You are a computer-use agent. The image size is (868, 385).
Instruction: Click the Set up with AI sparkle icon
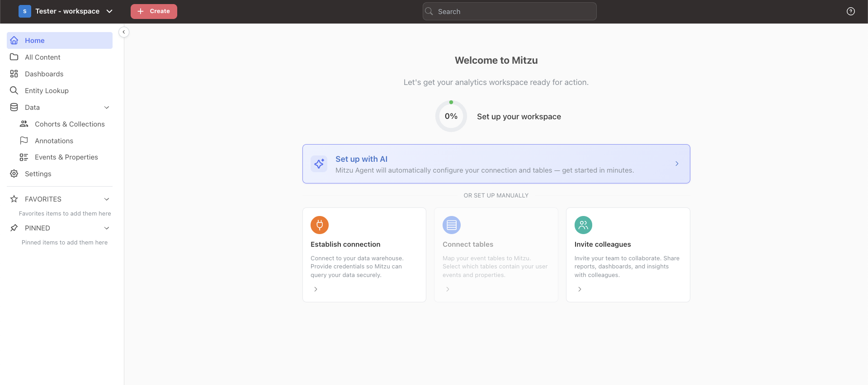(x=319, y=164)
